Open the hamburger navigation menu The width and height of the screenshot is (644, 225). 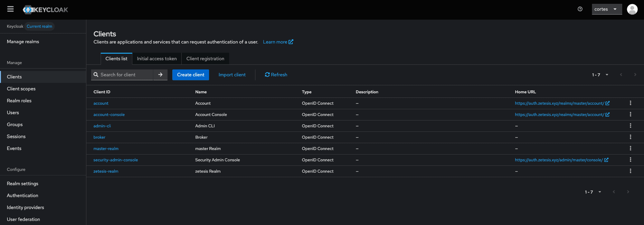click(x=10, y=9)
